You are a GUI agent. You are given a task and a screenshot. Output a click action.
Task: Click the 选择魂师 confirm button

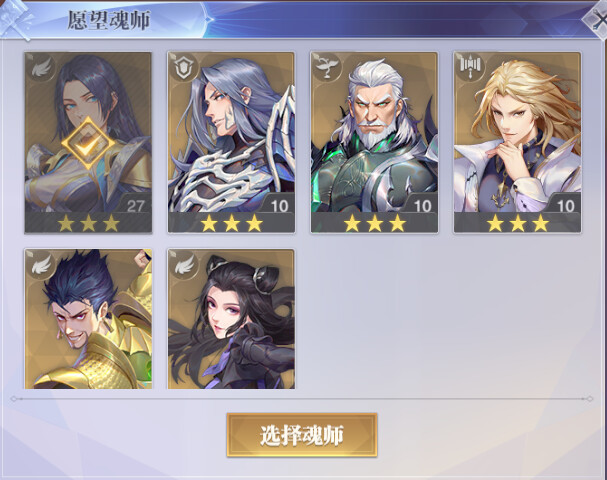[x=302, y=435]
